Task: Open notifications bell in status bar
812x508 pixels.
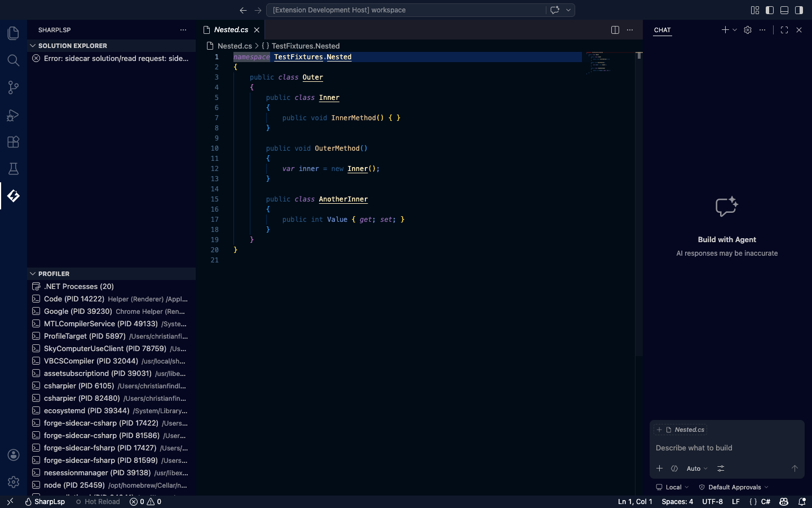Action: coord(802,501)
